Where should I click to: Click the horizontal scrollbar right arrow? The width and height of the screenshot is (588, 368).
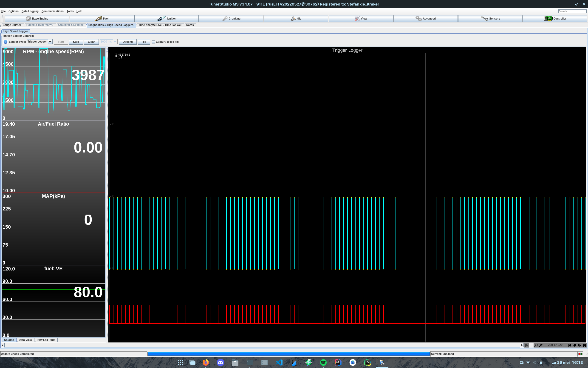tap(522, 345)
